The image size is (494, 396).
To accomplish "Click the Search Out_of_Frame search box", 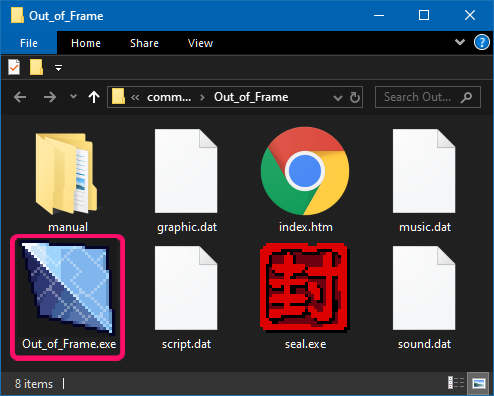I will click(428, 97).
